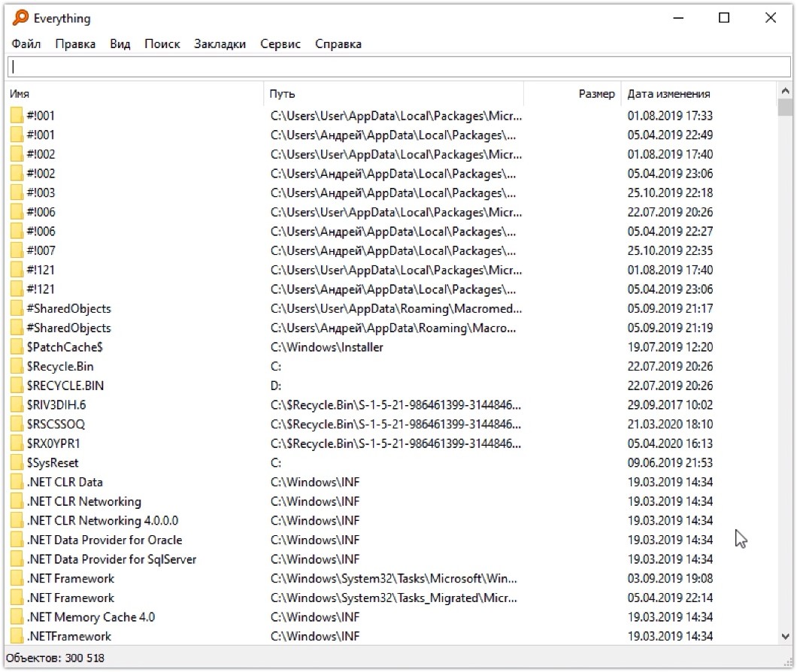797x672 pixels.
Task: Open the Сервис menu
Action: click(x=280, y=44)
